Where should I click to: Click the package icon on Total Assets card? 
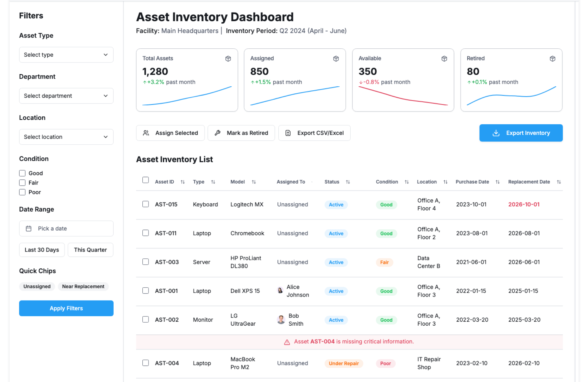point(228,58)
